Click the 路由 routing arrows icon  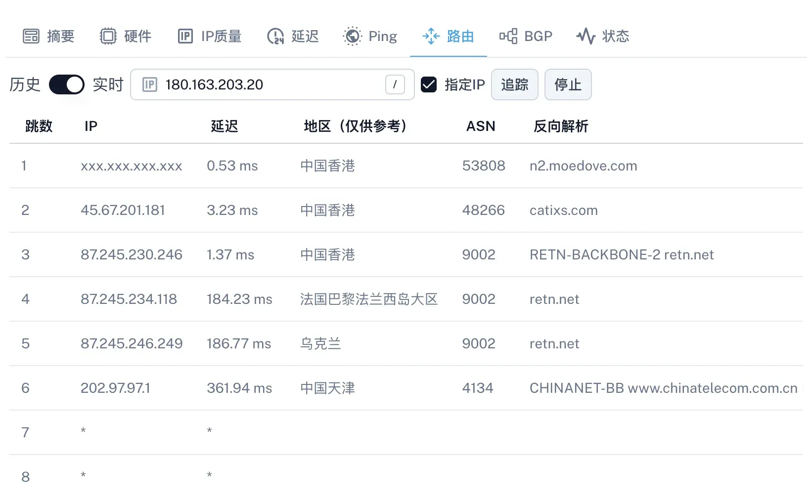pyautogui.click(x=431, y=36)
